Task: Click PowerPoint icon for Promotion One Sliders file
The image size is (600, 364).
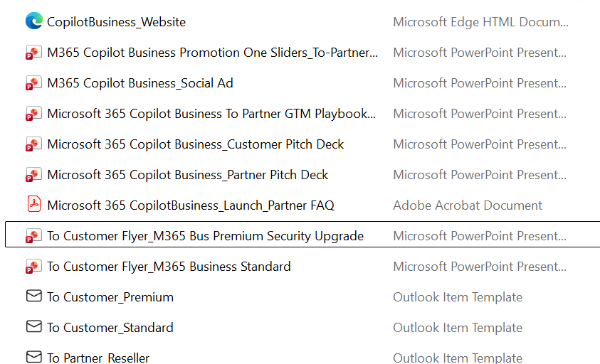Action: click(x=33, y=53)
